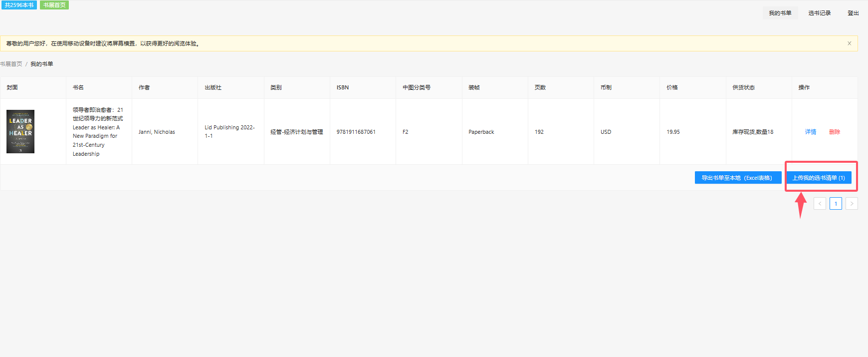This screenshot has height=357, width=868.
Task: Open 选书记录 in top navigation
Action: coord(819,13)
